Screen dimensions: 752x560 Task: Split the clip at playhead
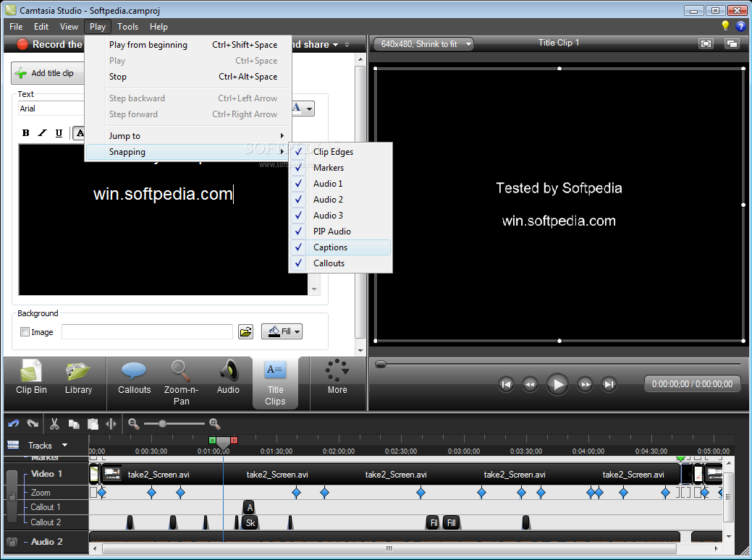point(111,424)
